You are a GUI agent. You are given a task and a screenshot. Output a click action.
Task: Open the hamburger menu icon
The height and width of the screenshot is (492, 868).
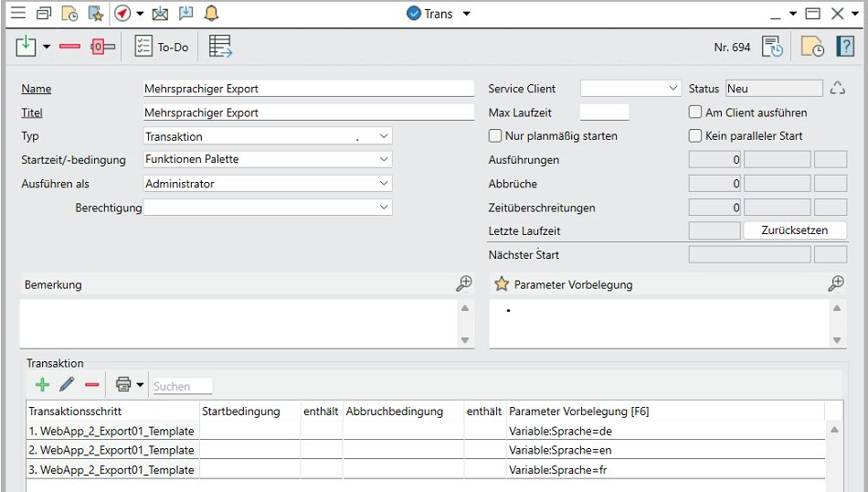tap(17, 14)
